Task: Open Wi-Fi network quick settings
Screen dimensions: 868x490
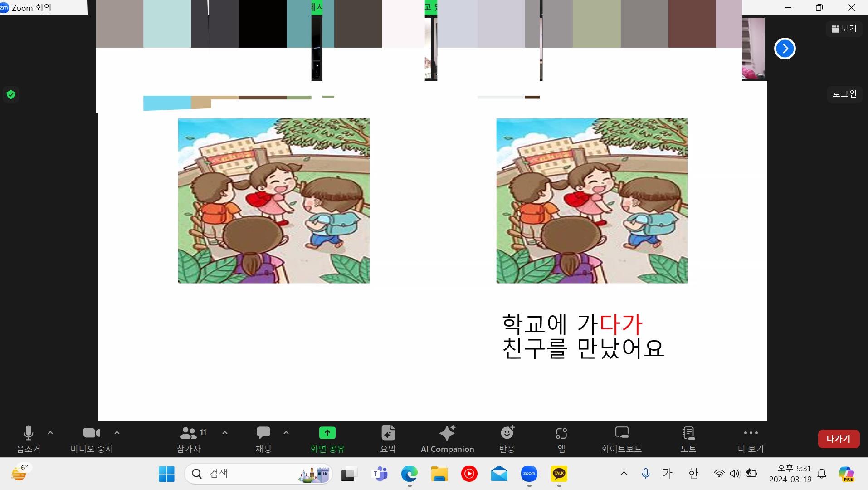Action: click(719, 474)
